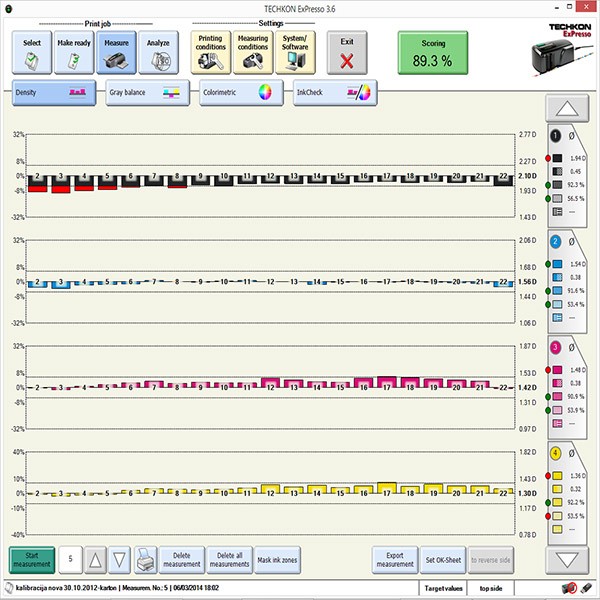Screen dimensions: 600x600
Task: Open System/Software settings
Action: pos(295,53)
